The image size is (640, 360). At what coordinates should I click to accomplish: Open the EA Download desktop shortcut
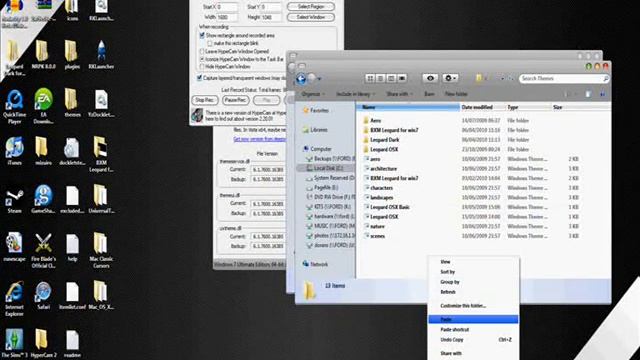(43, 106)
